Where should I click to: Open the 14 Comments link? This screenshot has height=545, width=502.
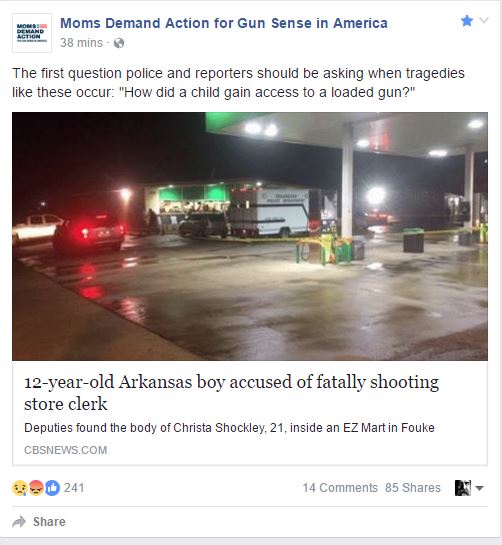(340, 488)
